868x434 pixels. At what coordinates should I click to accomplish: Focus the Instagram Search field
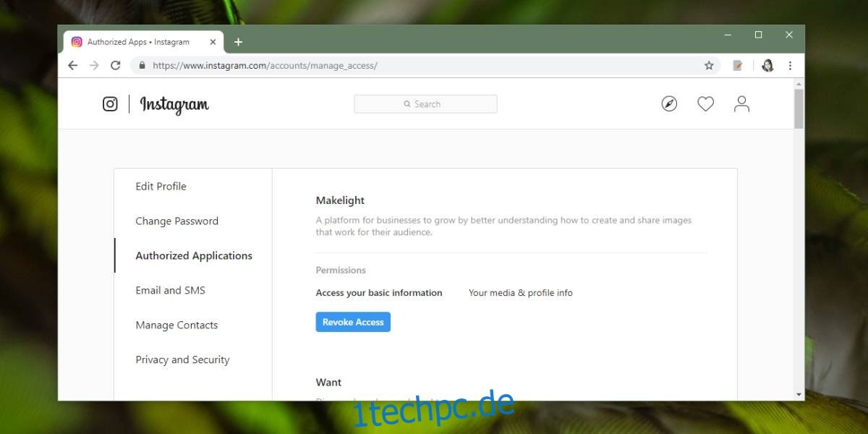[425, 104]
